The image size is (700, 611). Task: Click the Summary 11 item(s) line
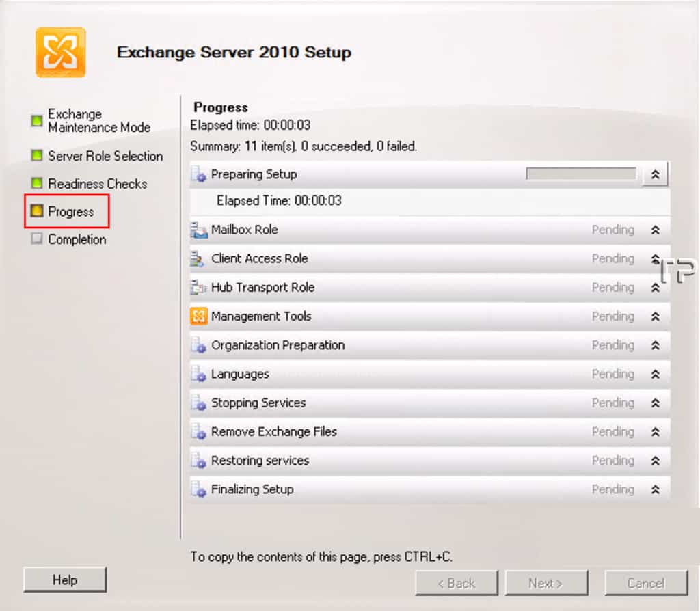point(304,146)
